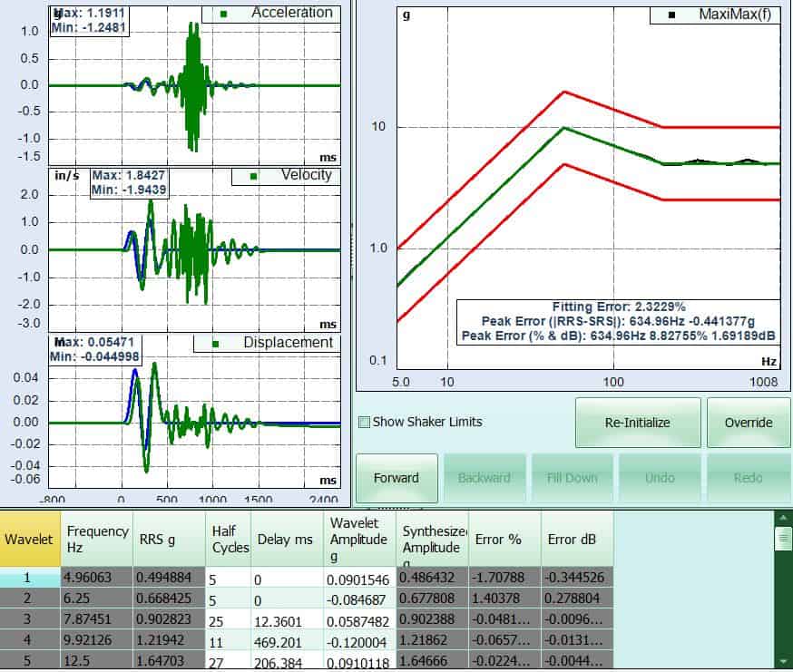Click the Half Cycles cell with value 27
Viewport: 793px width, 672px height.
(228, 659)
